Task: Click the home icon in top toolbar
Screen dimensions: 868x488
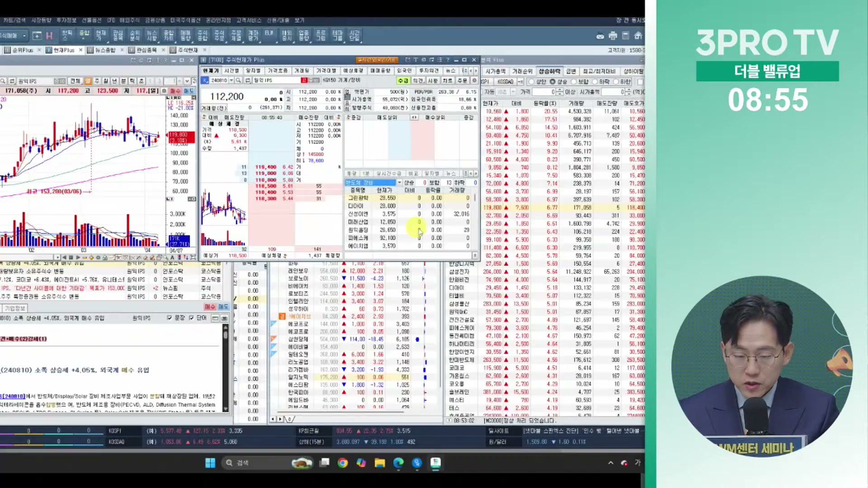Action: tap(638, 36)
